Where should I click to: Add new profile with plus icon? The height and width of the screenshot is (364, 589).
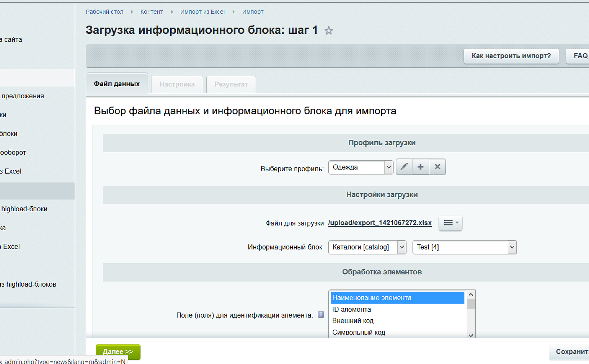[x=421, y=167]
